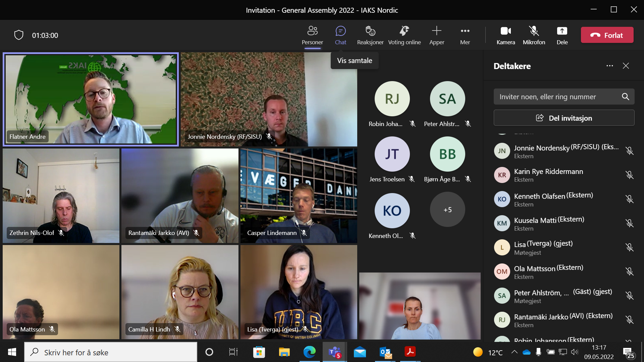Open Deltakere panel more options
The width and height of the screenshot is (644, 362).
pyautogui.click(x=610, y=66)
